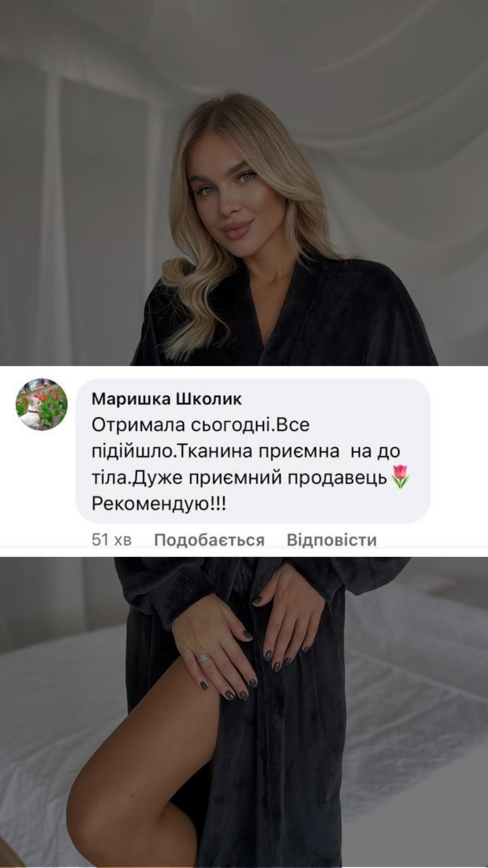Like the comment with Подобається
This screenshot has height=868, width=488.
coord(209,540)
